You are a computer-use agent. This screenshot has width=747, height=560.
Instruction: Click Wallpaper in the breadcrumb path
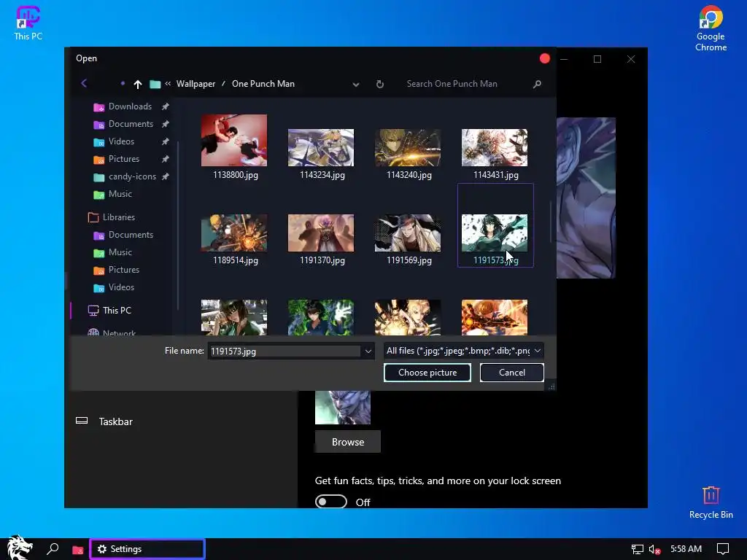coord(196,84)
